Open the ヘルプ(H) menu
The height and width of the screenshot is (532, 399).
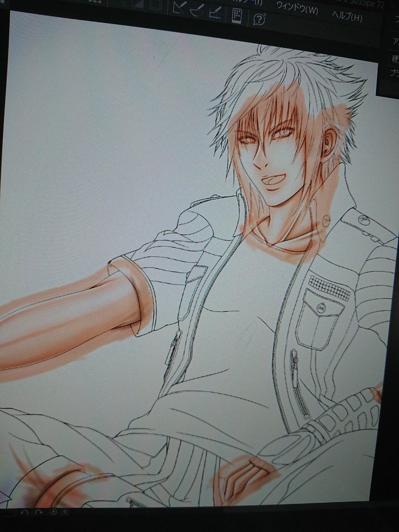347,16
